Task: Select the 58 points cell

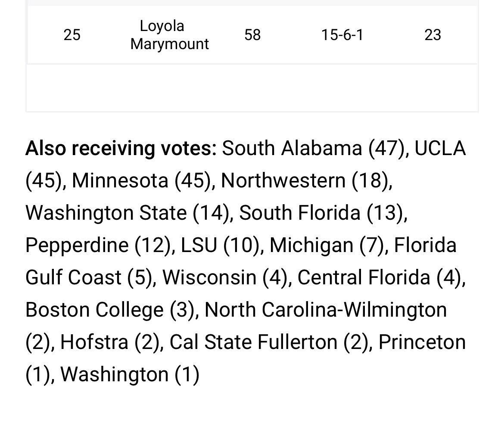Action: pos(252,35)
